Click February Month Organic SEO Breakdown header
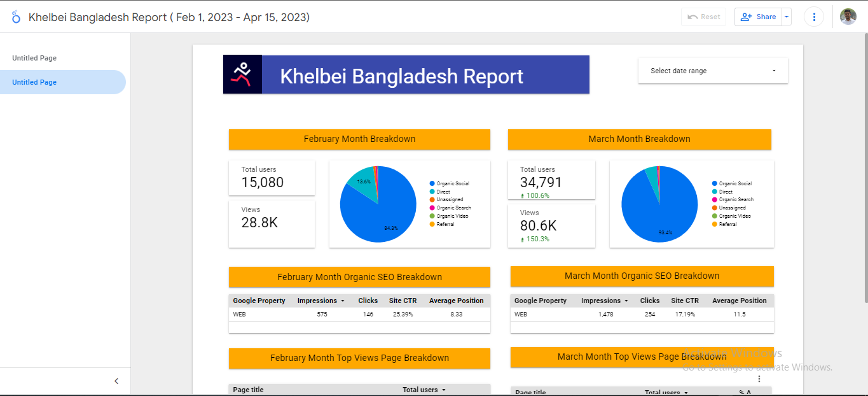The image size is (868, 396). click(359, 277)
